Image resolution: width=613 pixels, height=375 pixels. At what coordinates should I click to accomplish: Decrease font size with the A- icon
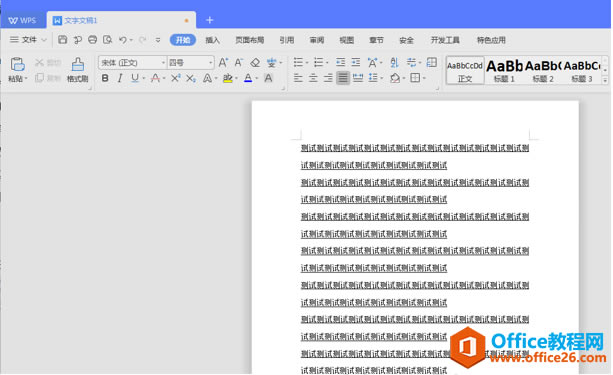click(238, 63)
